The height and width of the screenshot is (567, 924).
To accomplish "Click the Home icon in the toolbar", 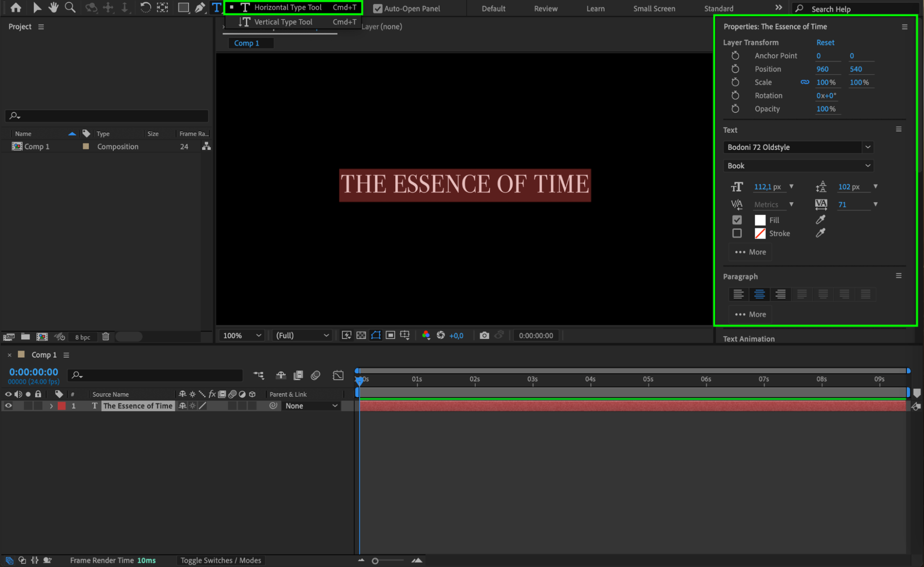I will [16, 7].
